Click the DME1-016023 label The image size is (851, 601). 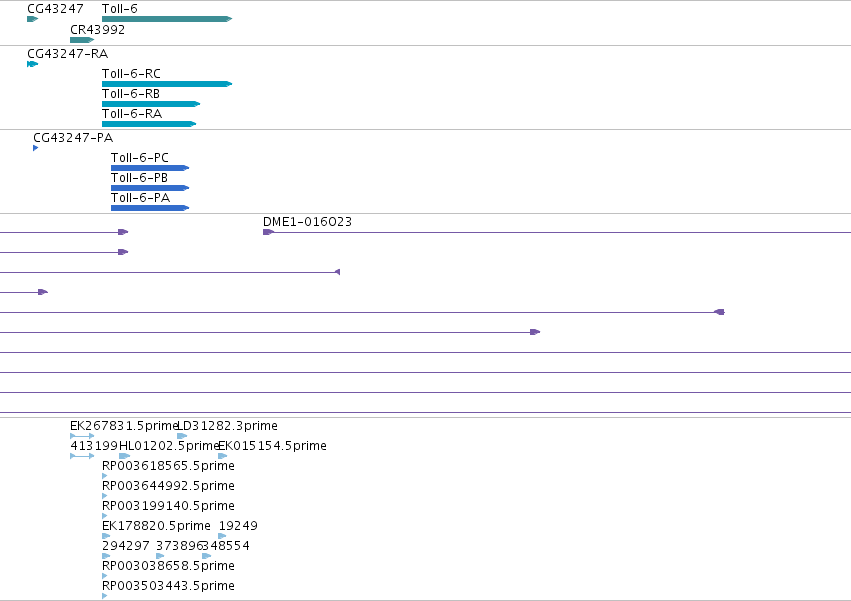click(x=307, y=222)
